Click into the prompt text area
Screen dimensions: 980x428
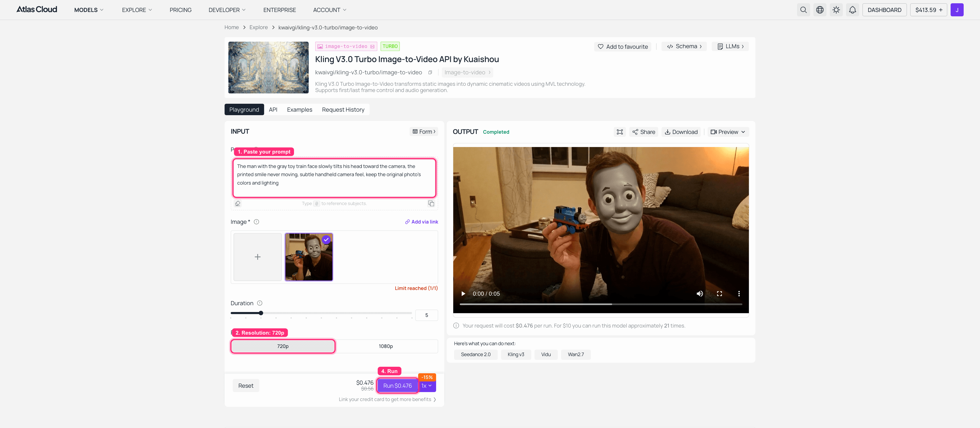click(x=334, y=178)
